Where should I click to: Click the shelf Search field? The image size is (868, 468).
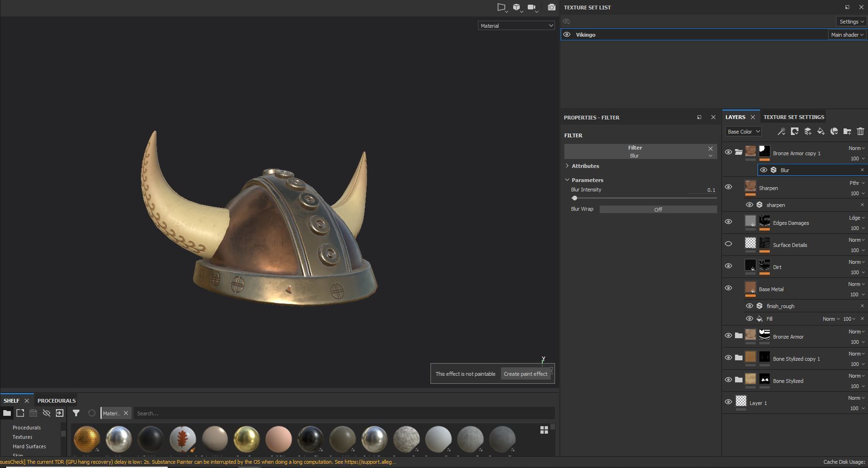pyautogui.click(x=344, y=413)
